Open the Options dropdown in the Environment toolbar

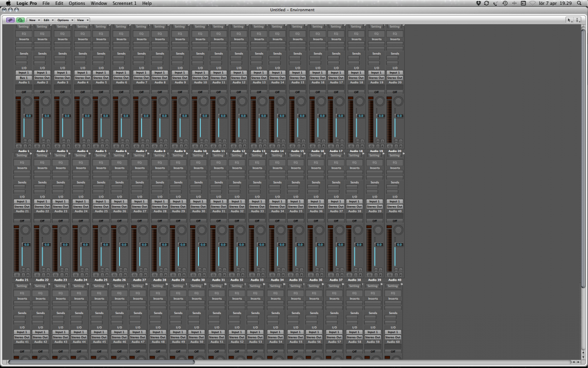(65, 20)
